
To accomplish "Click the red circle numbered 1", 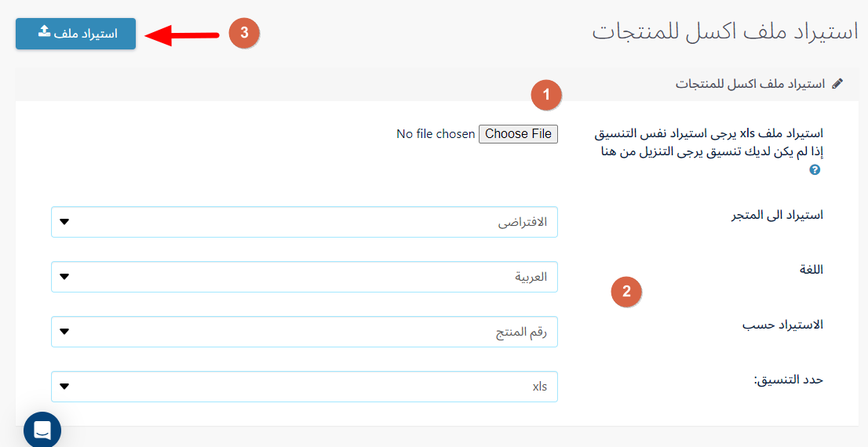I will (545, 95).
